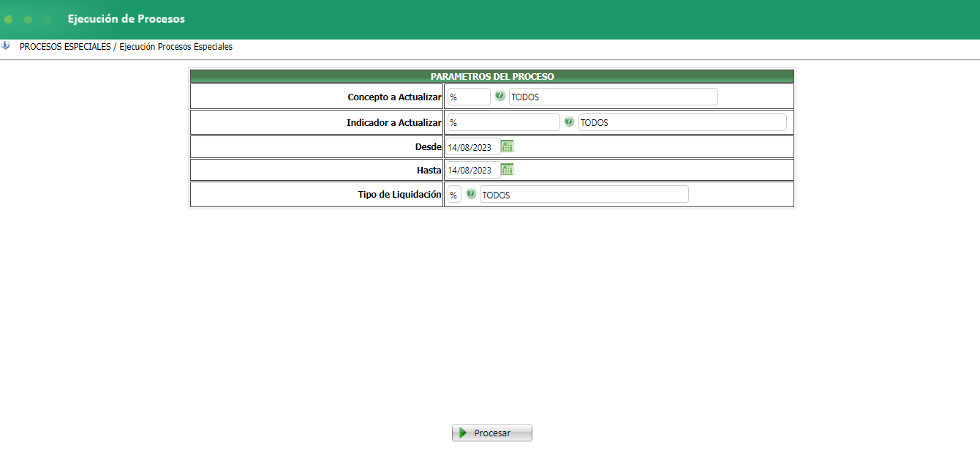Screen dimensions: 980x459
Task: Click the info icon beside PROCESOS ESPECIALES breadcrumb
Action: click(6, 45)
